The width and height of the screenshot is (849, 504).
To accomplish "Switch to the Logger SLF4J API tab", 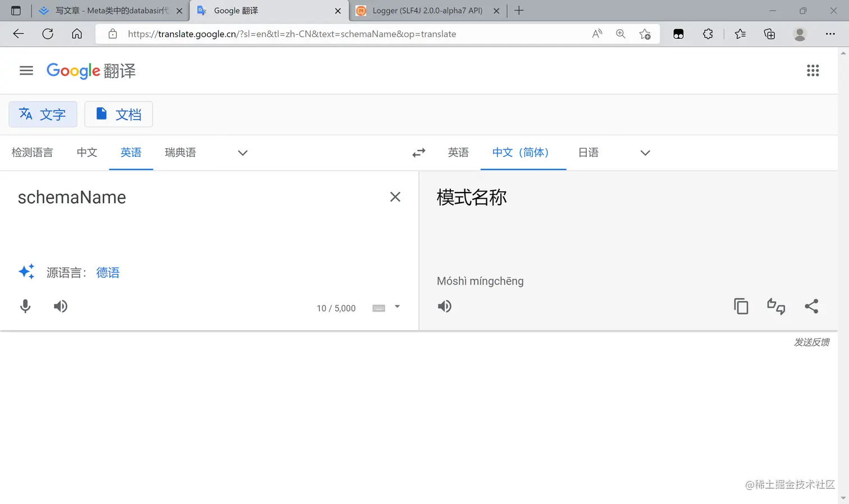I will [x=427, y=11].
